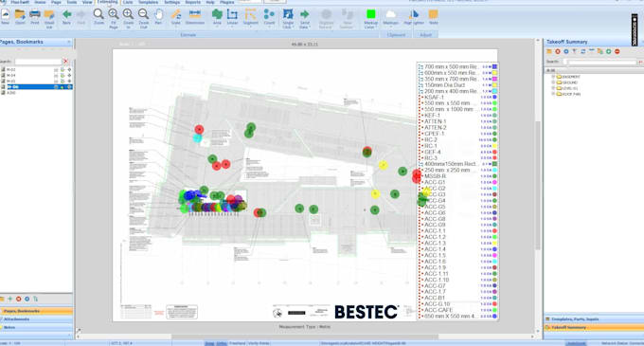Click the Fit Page icon

tap(114, 14)
